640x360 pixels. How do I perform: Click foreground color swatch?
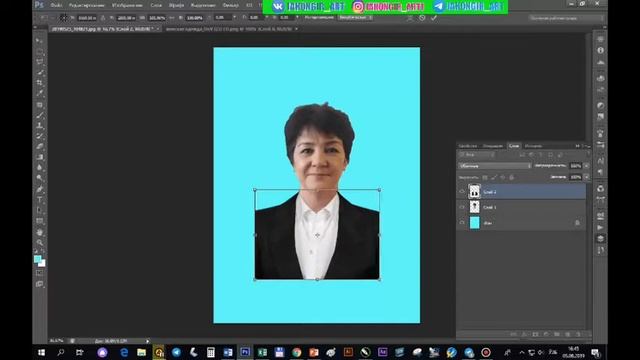pyautogui.click(x=38, y=259)
